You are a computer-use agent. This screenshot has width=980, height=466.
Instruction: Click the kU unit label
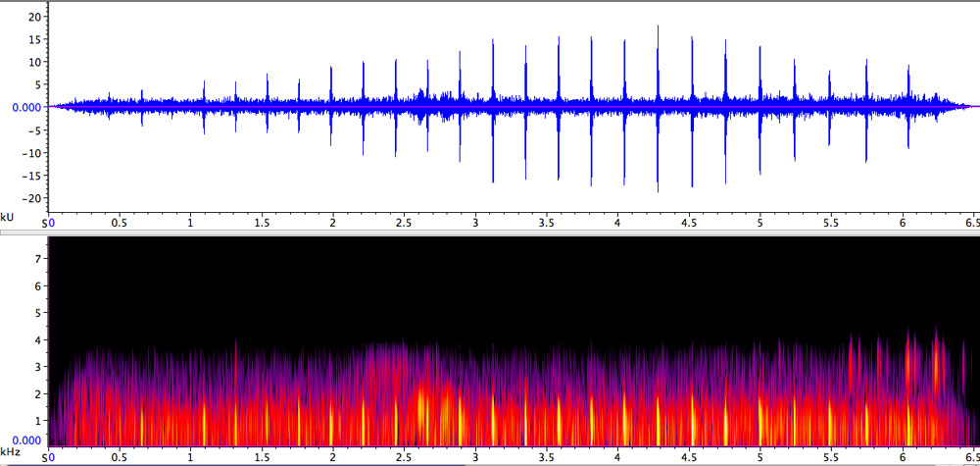pos(6,217)
